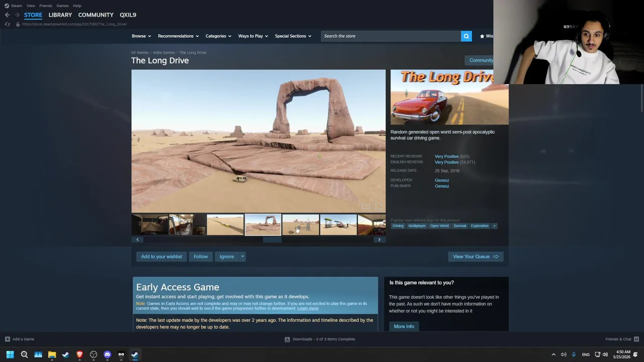644x362 pixels.
Task: Open the Windows Start menu
Action: pyautogui.click(x=10, y=354)
